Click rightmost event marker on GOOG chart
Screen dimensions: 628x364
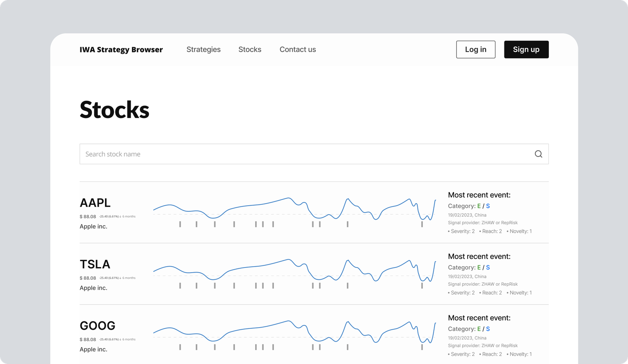pyautogui.click(x=422, y=347)
